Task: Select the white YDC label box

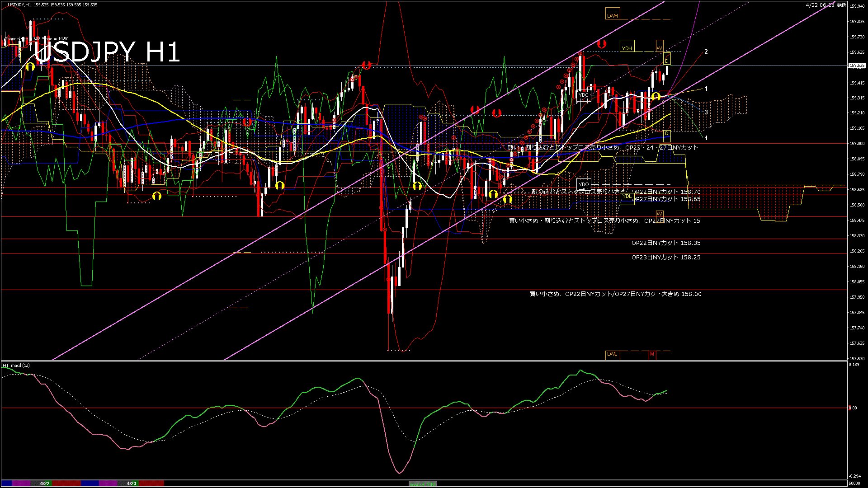Action: 584,95
